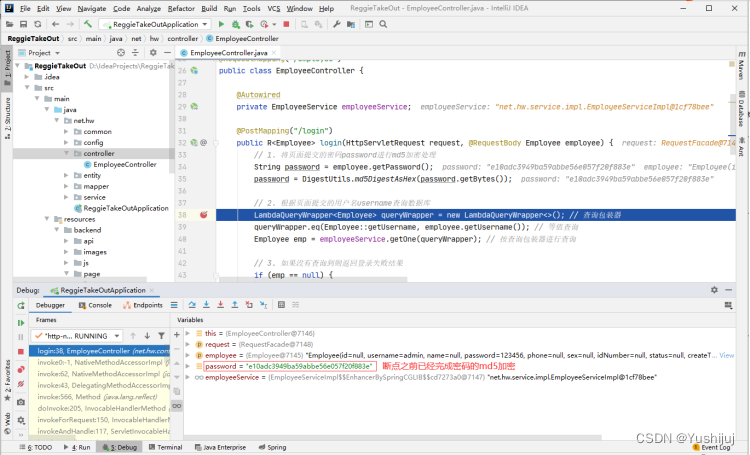Open the Terminal tool window

pyautogui.click(x=165, y=447)
